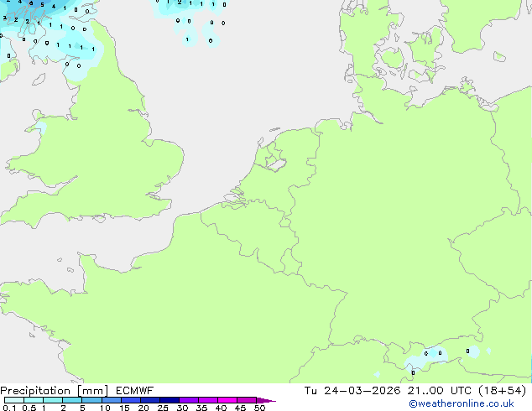This screenshot has width=532, height=411.
Task: Click the '25' legend scale label
Action: pyautogui.click(x=163, y=408)
